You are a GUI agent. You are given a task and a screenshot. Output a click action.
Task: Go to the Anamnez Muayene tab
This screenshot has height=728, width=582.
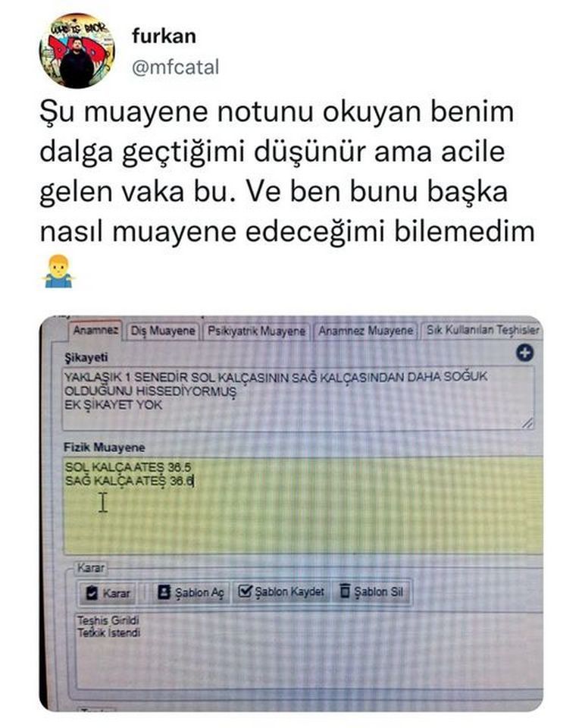[366, 331]
